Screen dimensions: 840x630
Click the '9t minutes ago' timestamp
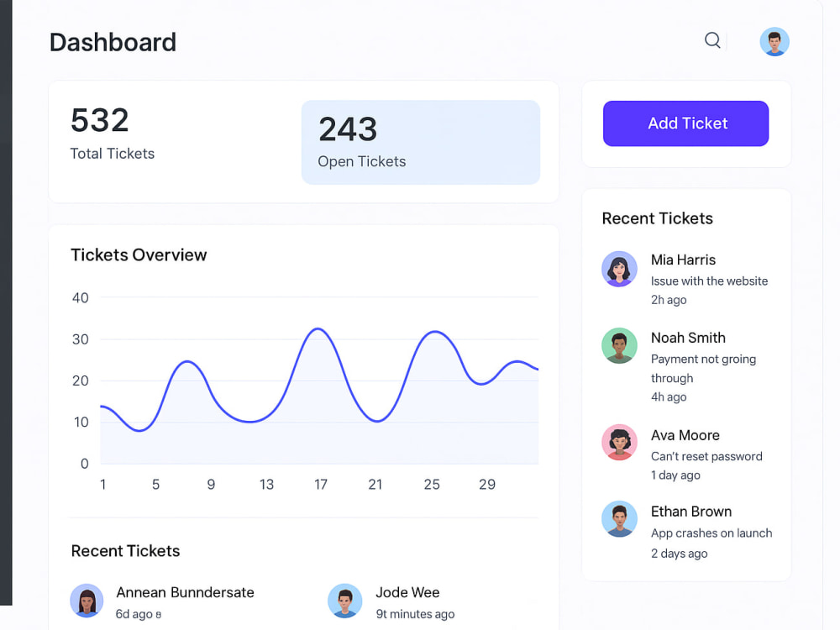point(415,614)
